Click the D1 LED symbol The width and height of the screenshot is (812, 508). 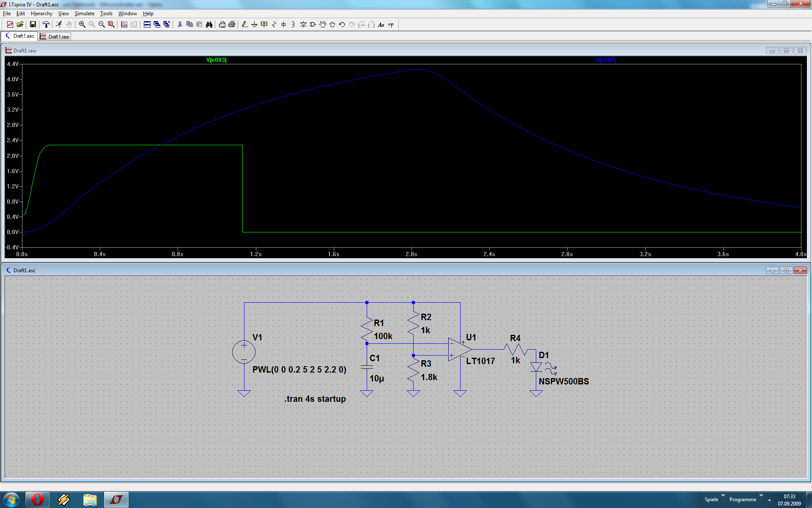(536, 367)
